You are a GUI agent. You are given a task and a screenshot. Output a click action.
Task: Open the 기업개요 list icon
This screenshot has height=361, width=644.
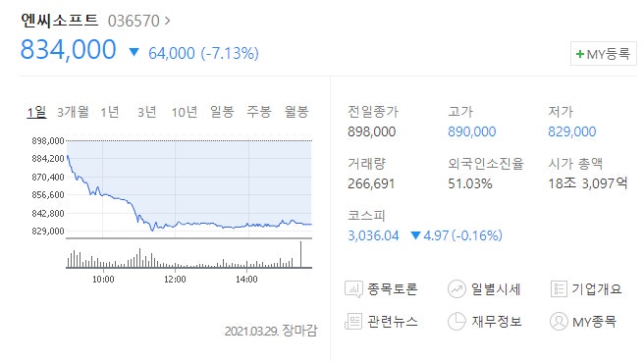[559, 289]
